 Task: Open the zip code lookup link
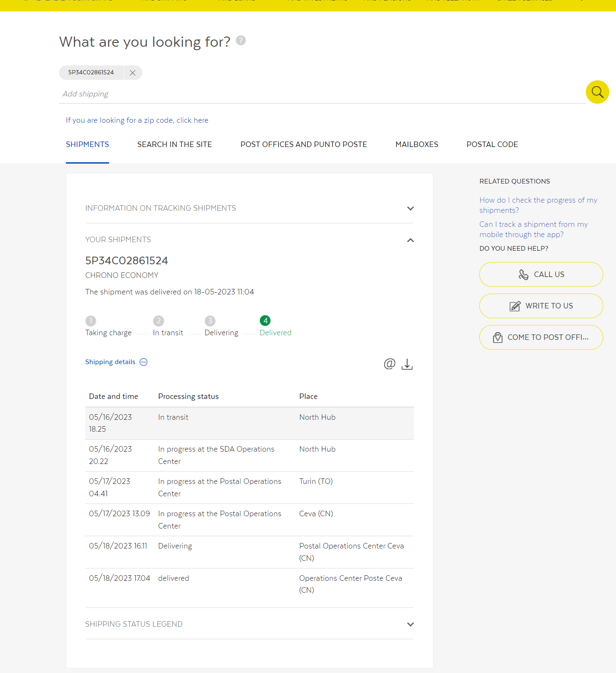[x=137, y=120]
